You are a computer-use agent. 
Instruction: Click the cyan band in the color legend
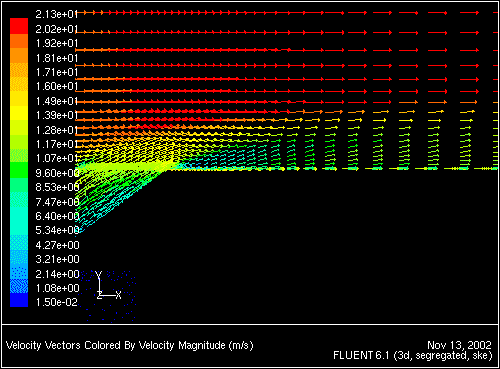(19, 220)
